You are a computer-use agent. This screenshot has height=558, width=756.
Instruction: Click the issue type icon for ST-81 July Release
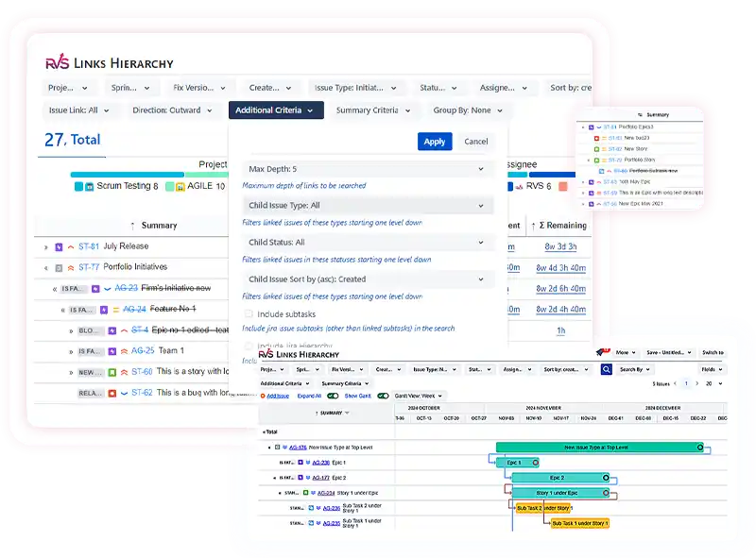click(59, 247)
